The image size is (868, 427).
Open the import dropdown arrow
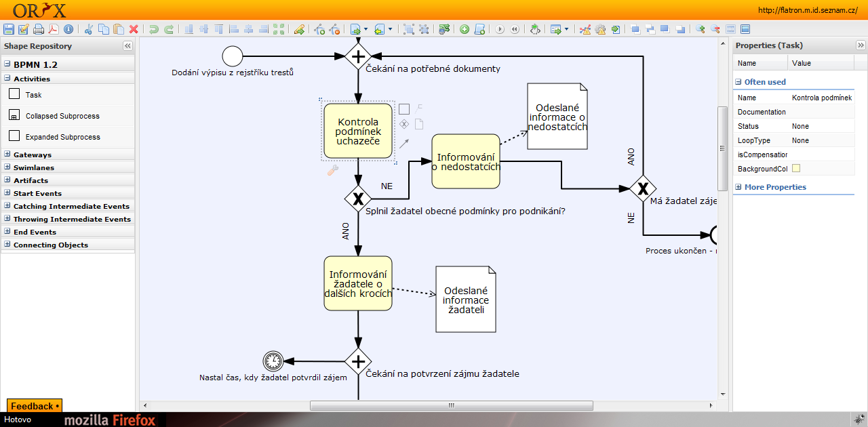pos(390,29)
